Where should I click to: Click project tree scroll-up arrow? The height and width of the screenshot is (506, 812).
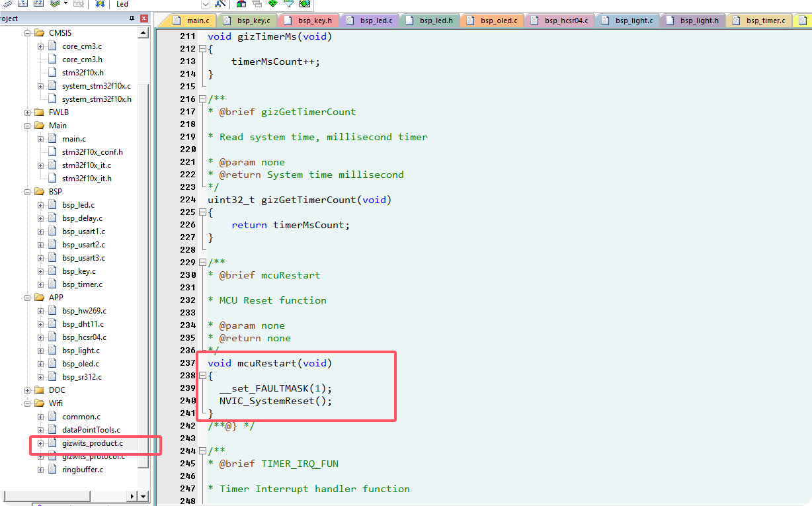coord(143,32)
